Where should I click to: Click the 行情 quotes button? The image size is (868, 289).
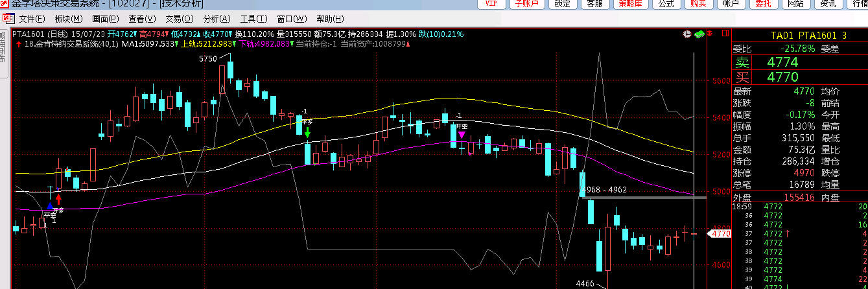pyautogui.click(x=859, y=4)
